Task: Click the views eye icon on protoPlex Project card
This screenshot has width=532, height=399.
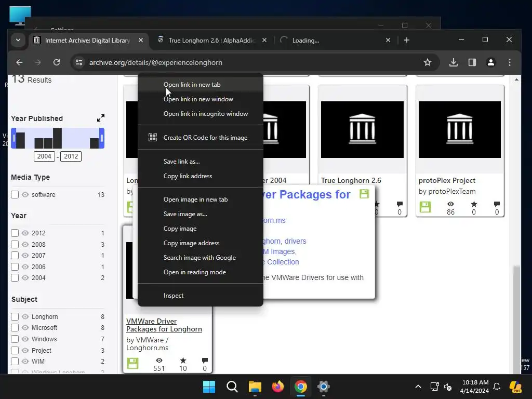Action: pos(450,204)
